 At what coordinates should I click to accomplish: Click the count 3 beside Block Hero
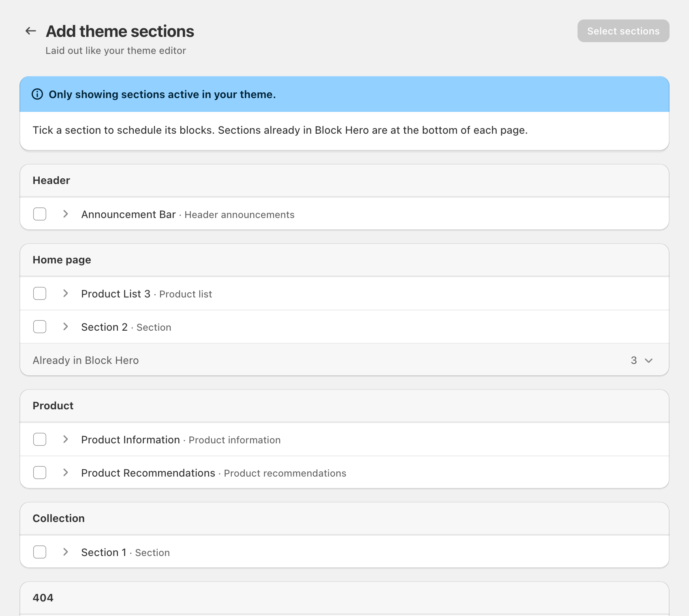[634, 360]
